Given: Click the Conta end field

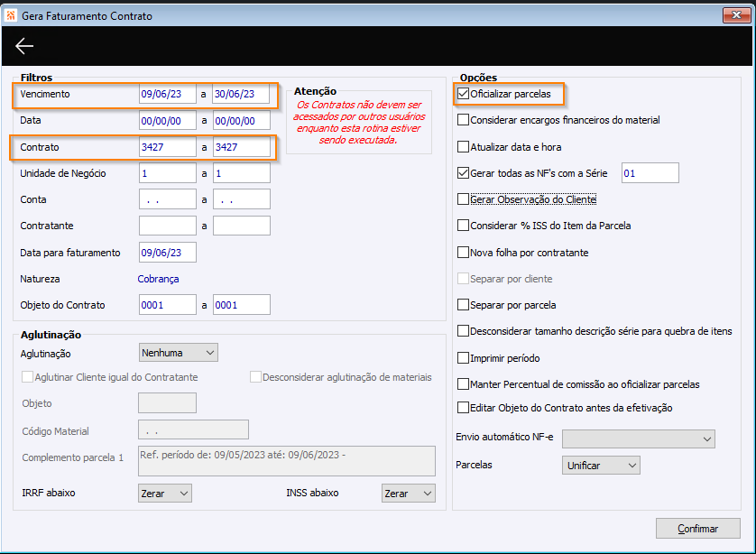Looking at the screenshot, I should (241, 199).
